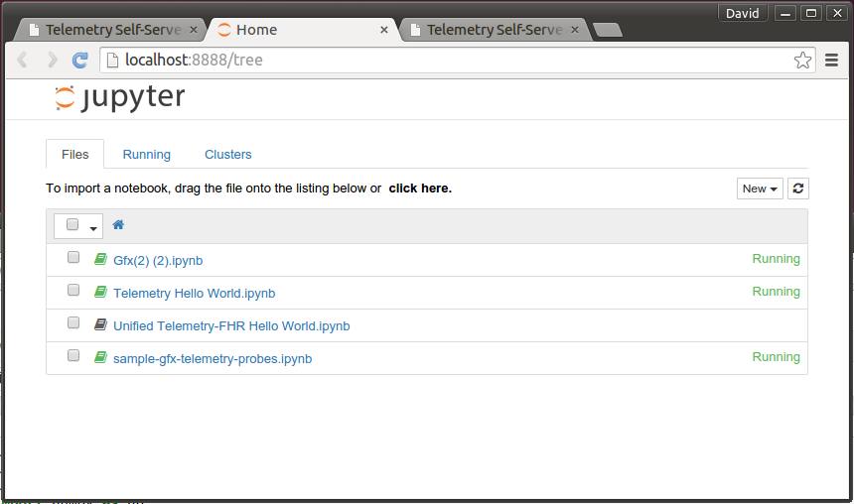This screenshot has height=504, width=854.
Task: Click the gray notebook icon for Unified Telemetry-FHR
Action: tap(100, 324)
